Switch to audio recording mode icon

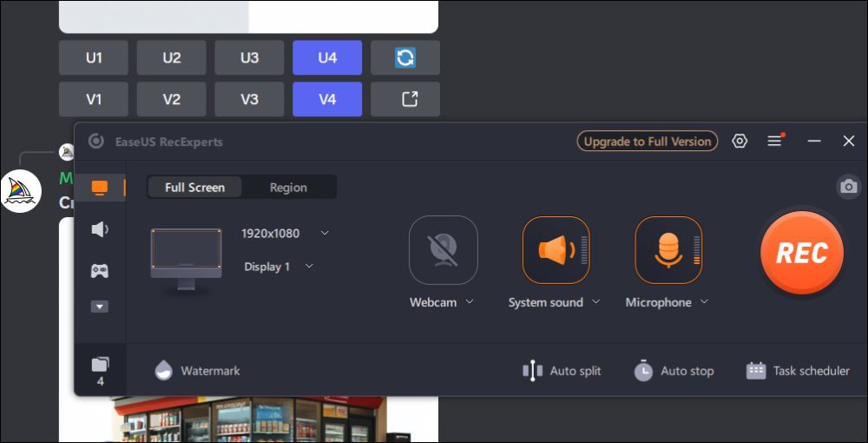[x=100, y=229]
